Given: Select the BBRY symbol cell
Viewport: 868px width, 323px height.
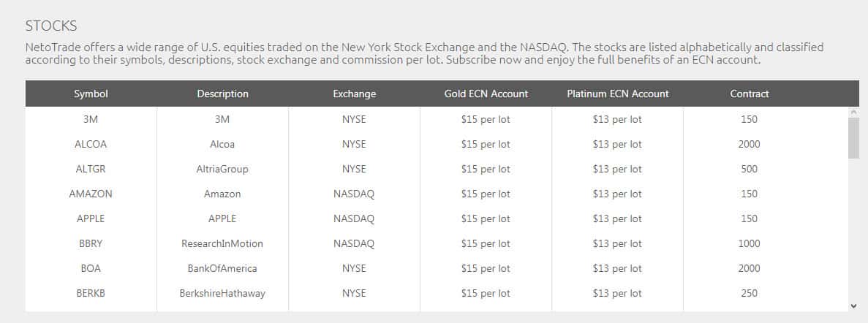Looking at the screenshot, I should tap(91, 243).
